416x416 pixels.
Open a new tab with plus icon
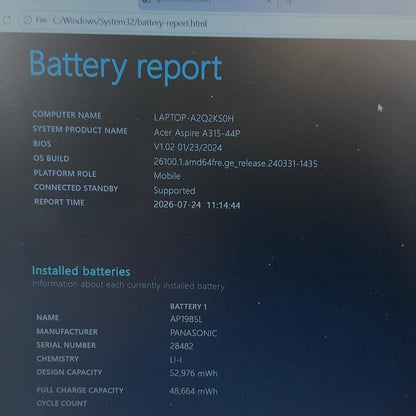click(290, 2)
